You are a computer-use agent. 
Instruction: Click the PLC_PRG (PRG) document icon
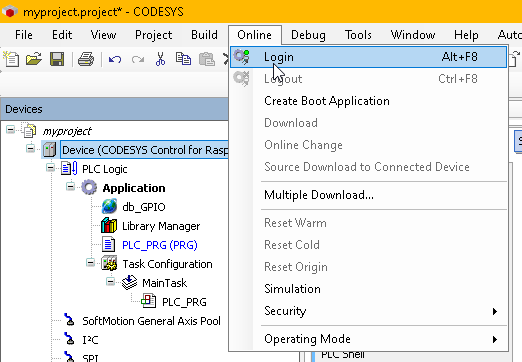pyautogui.click(x=108, y=244)
